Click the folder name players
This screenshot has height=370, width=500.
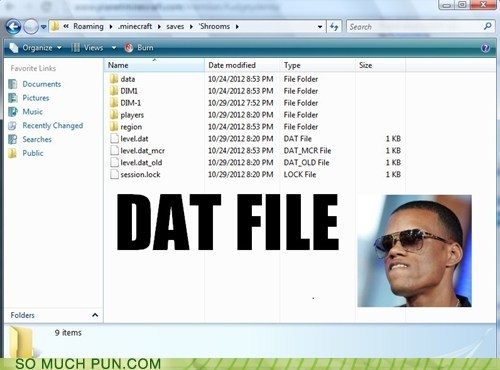click(x=132, y=115)
